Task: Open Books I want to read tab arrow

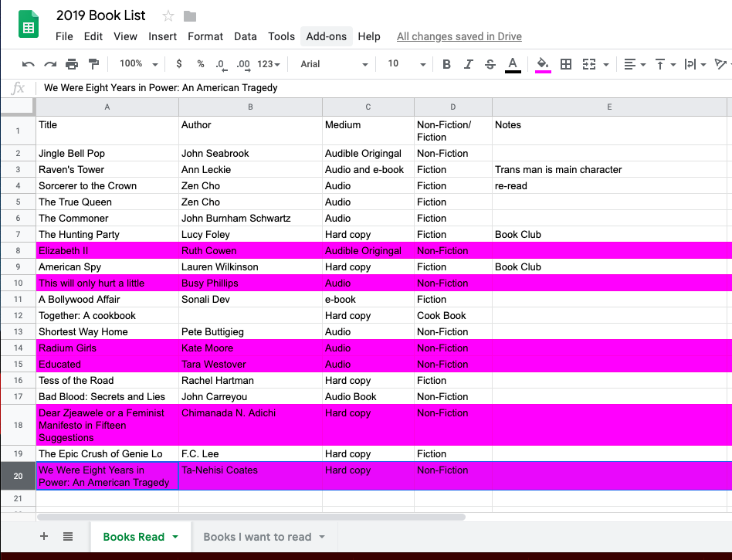Action: (322, 537)
